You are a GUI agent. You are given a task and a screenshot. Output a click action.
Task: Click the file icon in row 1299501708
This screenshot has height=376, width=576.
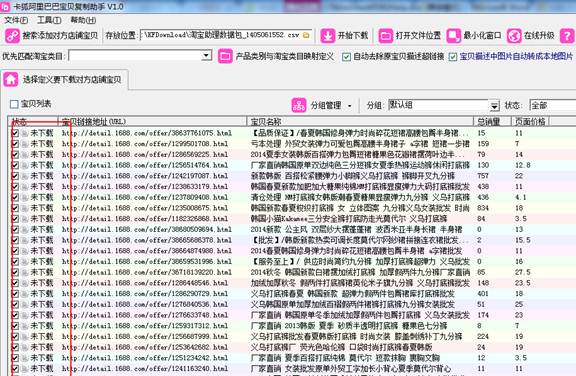[x=24, y=144]
